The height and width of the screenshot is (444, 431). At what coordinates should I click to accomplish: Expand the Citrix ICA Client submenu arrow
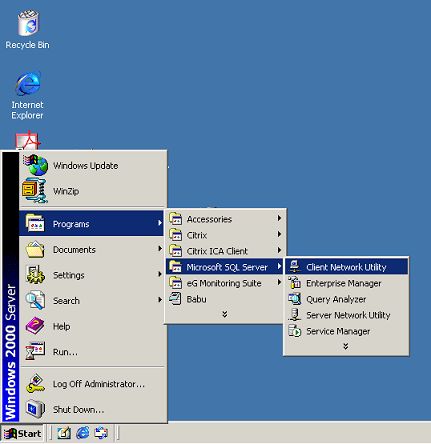[x=279, y=250]
